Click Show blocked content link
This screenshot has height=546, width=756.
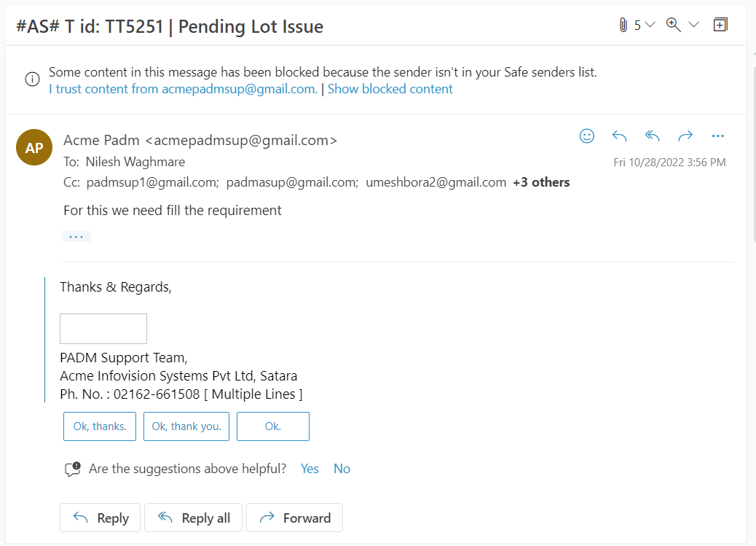(390, 90)
